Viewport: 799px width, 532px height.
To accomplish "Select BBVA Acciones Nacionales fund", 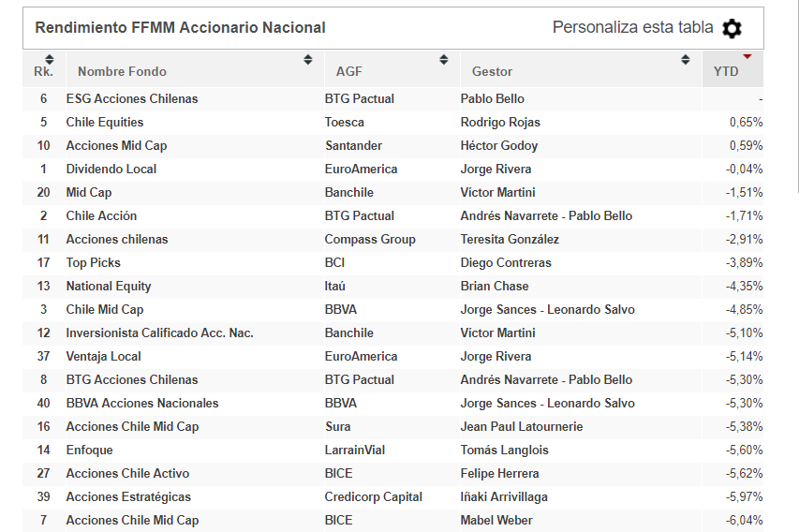I will pos(142,404).
